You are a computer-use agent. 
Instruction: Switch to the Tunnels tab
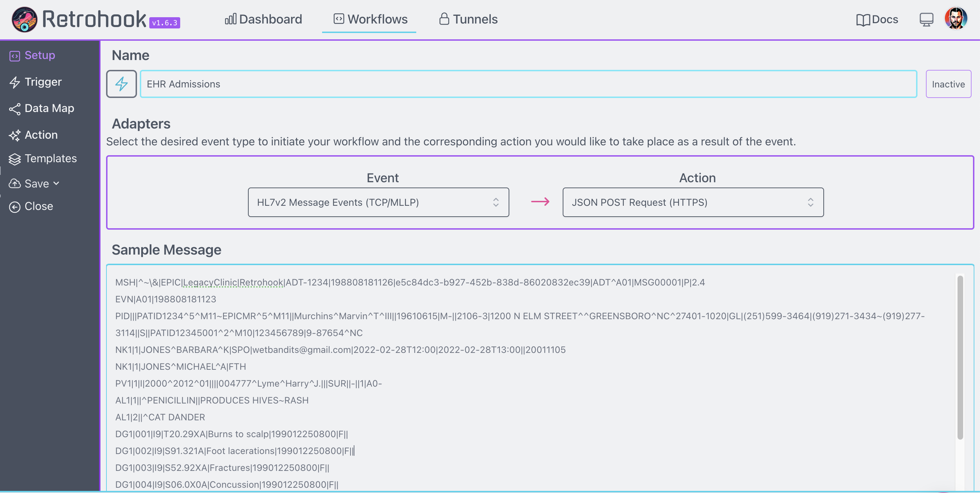(468, 19)
